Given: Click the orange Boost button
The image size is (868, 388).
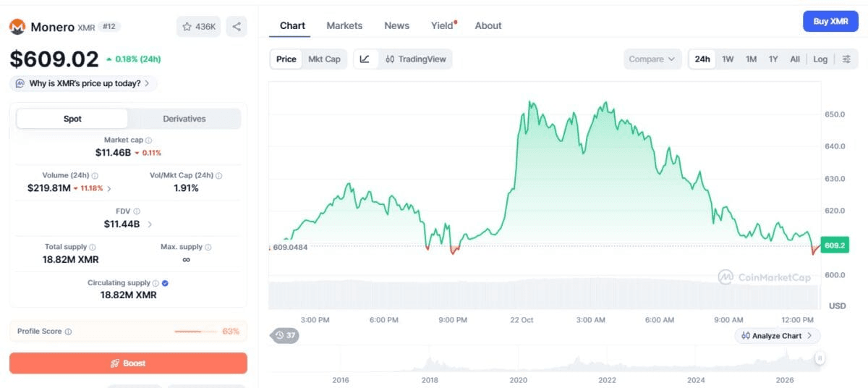Looking at the screenshot, I should click(x=128, y=363).
